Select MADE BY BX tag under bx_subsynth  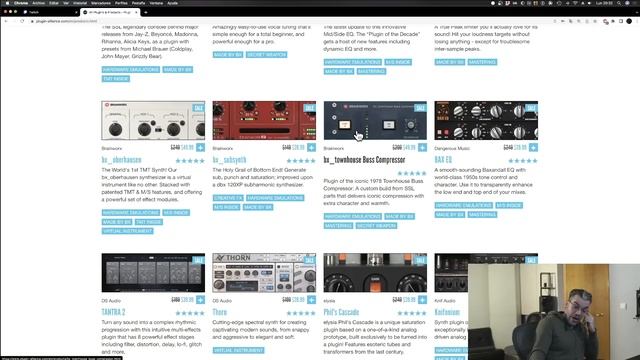[x=258, y=207]
